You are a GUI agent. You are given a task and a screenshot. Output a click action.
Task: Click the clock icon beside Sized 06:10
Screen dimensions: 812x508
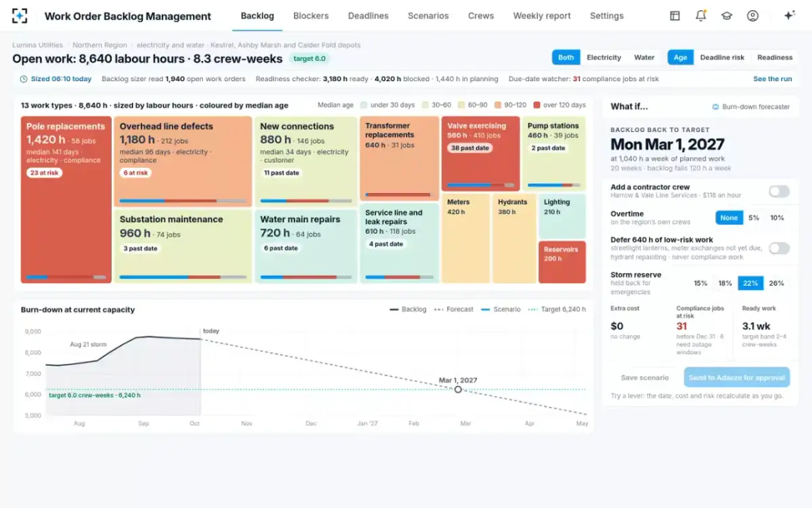pyautogui.click(x=24, y=79)
